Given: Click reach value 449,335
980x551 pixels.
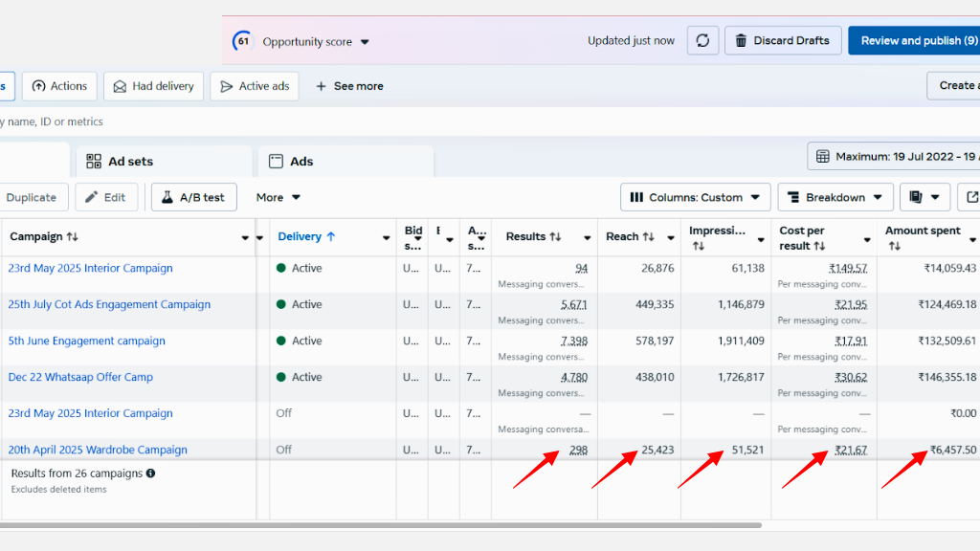Looking at the screenshot, I should click(655, 305).
